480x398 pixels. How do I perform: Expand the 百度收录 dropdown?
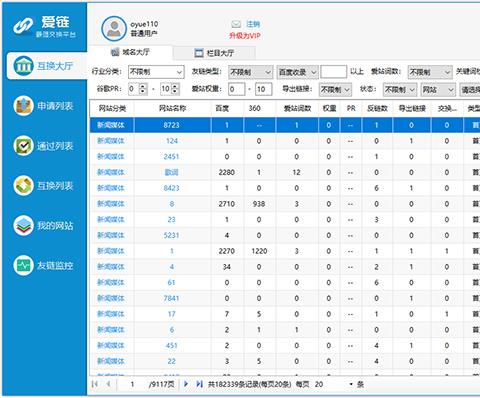297,72
